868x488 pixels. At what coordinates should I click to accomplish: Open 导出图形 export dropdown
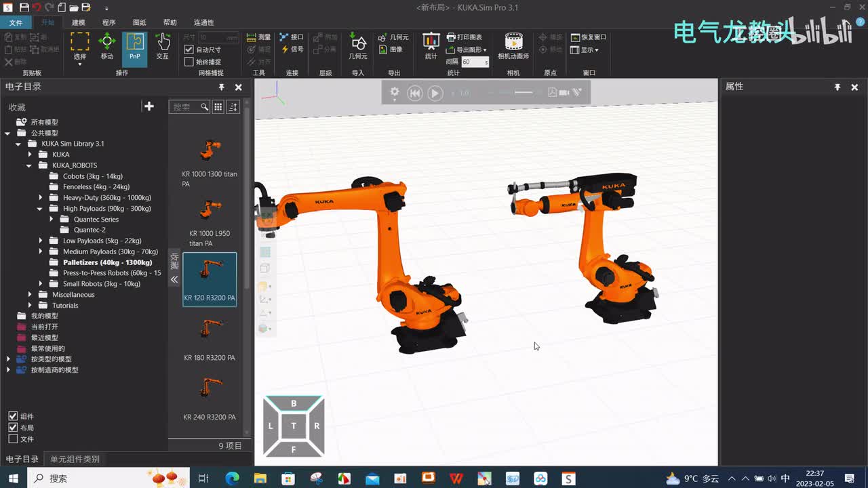[x=467, y=49]
